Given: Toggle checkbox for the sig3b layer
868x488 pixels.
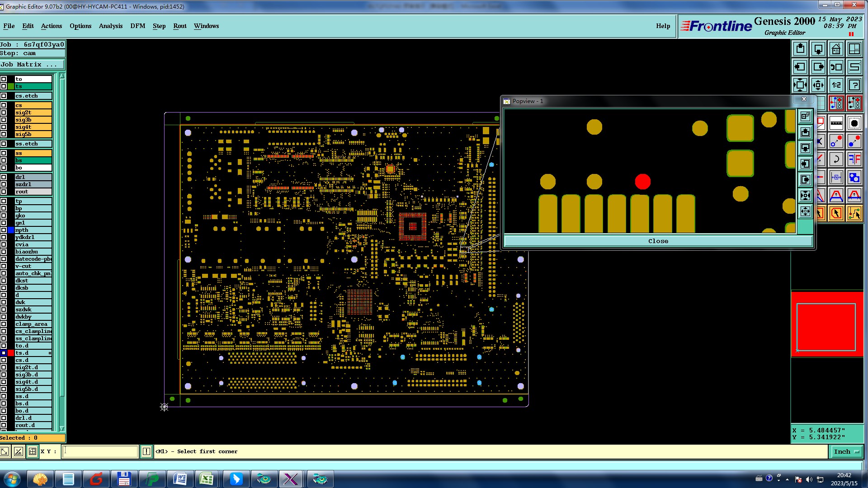Looking at the screenshot, I should click(4, 120).
